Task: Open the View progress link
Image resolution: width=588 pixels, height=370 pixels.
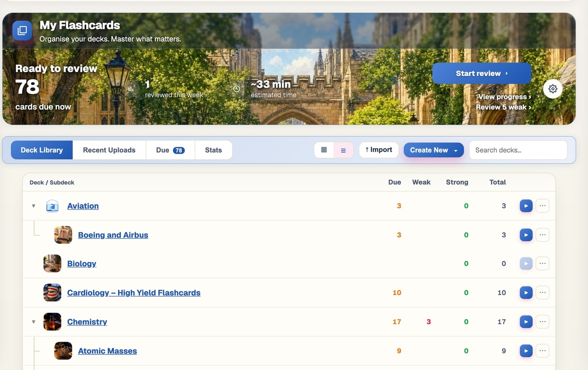Action: pyautogui.click(x=505, y=97)
